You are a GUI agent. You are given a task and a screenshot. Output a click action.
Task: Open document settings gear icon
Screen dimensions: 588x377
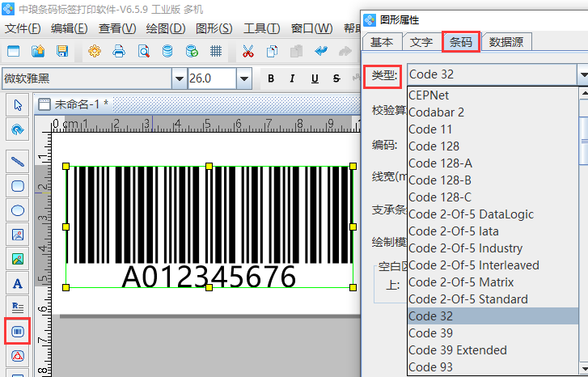(x=95, y=51)
